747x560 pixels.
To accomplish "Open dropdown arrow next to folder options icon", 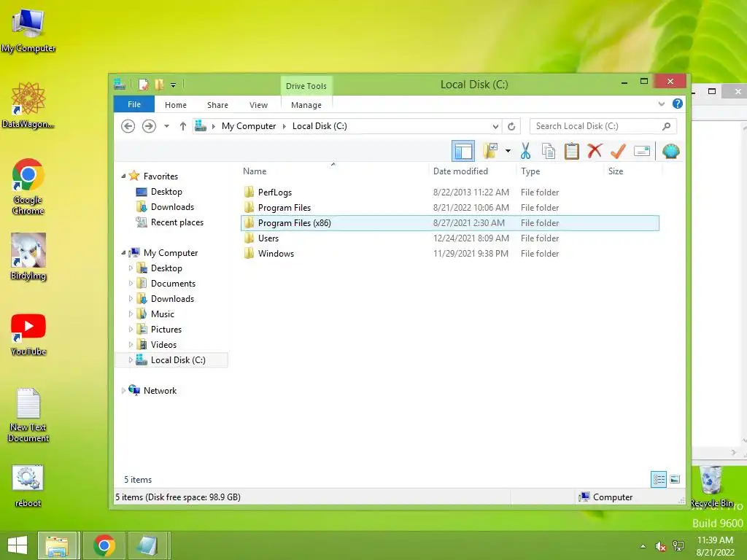I will pos(508,152).
